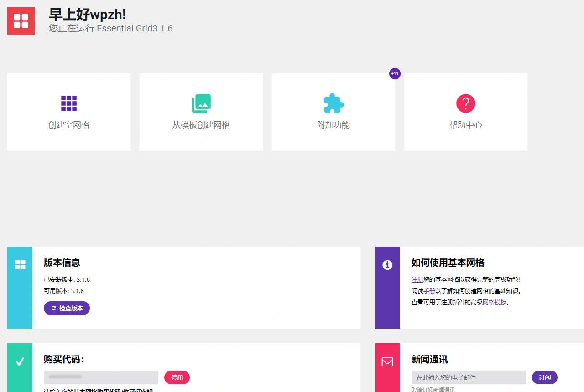The width and height of the screenshot is (584, 392).
Task: Click the 检查版本 button
Action: tap(67, 308)
